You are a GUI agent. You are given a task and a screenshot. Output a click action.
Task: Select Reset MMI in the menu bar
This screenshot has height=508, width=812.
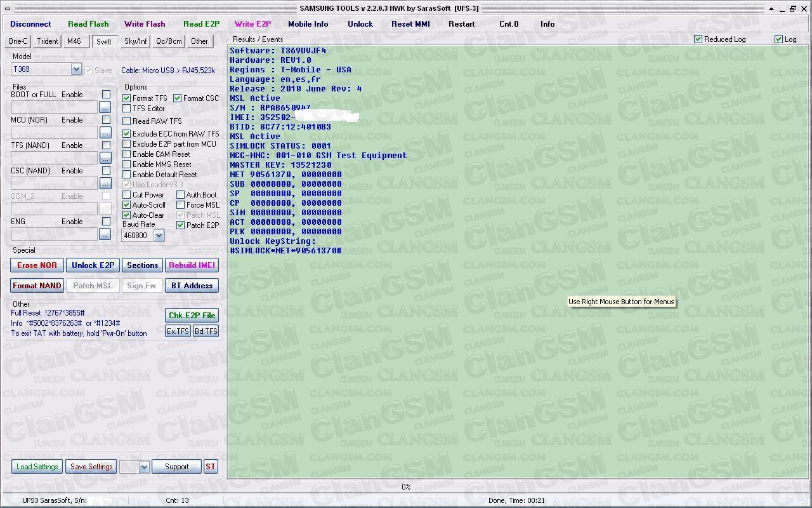click(410, 24)
